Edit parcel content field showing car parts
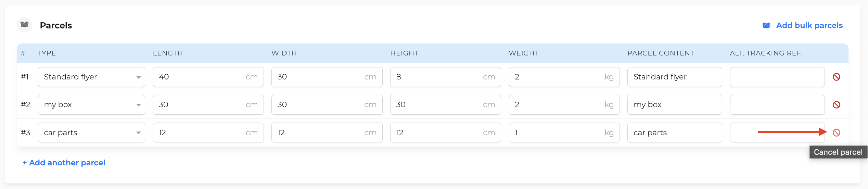This screenshot has height=189, width=868. point(675,133)
